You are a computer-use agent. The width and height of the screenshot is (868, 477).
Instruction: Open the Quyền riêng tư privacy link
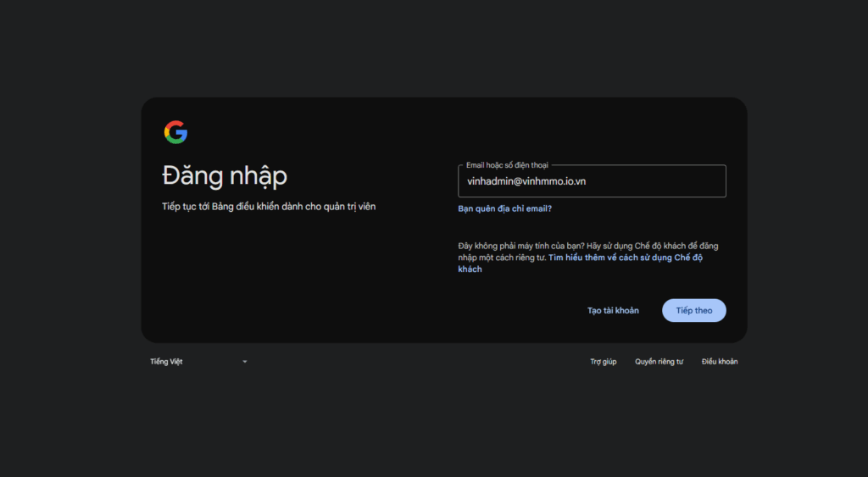click(659, 362)
